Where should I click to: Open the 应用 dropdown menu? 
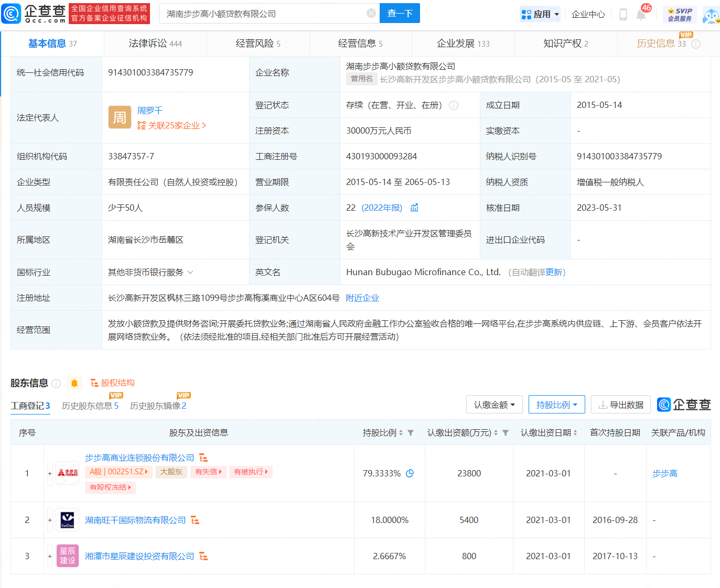click(x=540, y=14)
